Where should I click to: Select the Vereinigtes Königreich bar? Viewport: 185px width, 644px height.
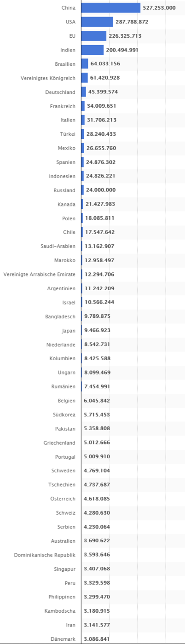[84, 78]
